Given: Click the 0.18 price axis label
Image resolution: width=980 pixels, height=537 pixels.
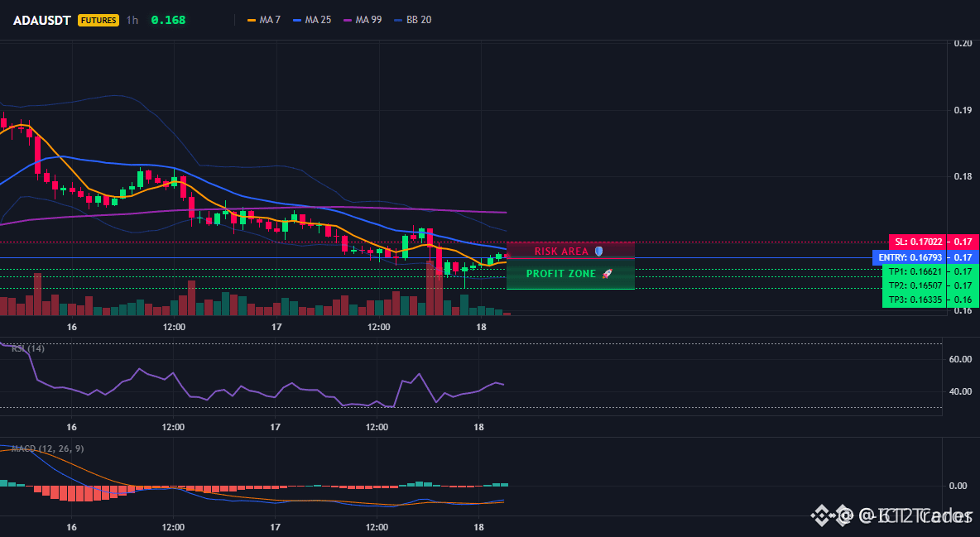Looking at the screenshot, I should [963, 176].
